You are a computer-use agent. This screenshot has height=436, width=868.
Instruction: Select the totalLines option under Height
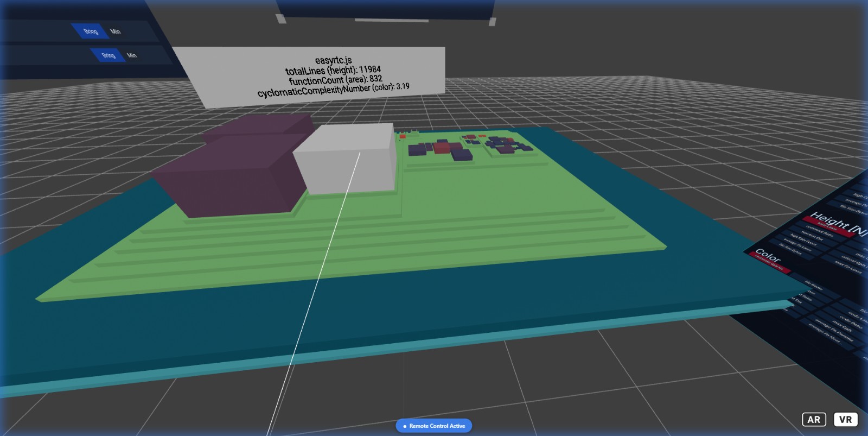coord(828,226)
